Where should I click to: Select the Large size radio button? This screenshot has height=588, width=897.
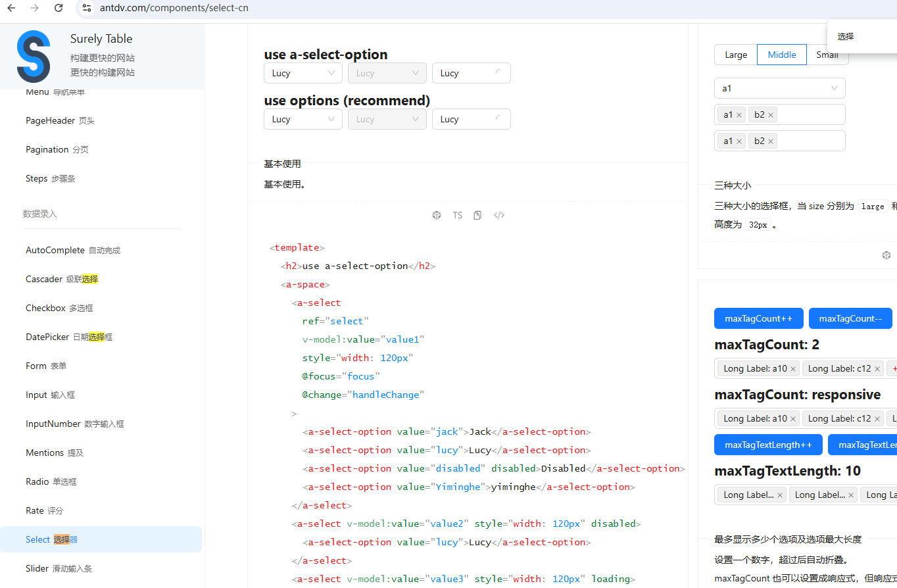[x=736, y=55]
